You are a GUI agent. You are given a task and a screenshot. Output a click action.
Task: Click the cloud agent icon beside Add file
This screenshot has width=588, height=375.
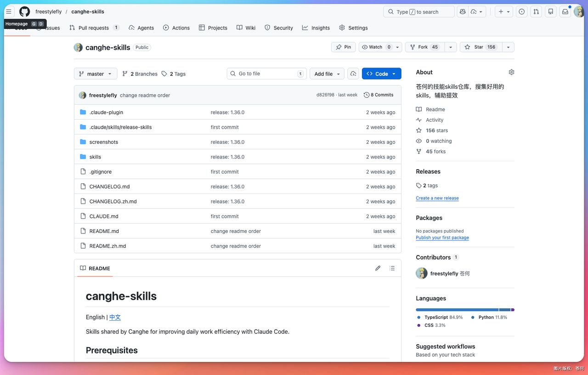[x=353, y=74]
